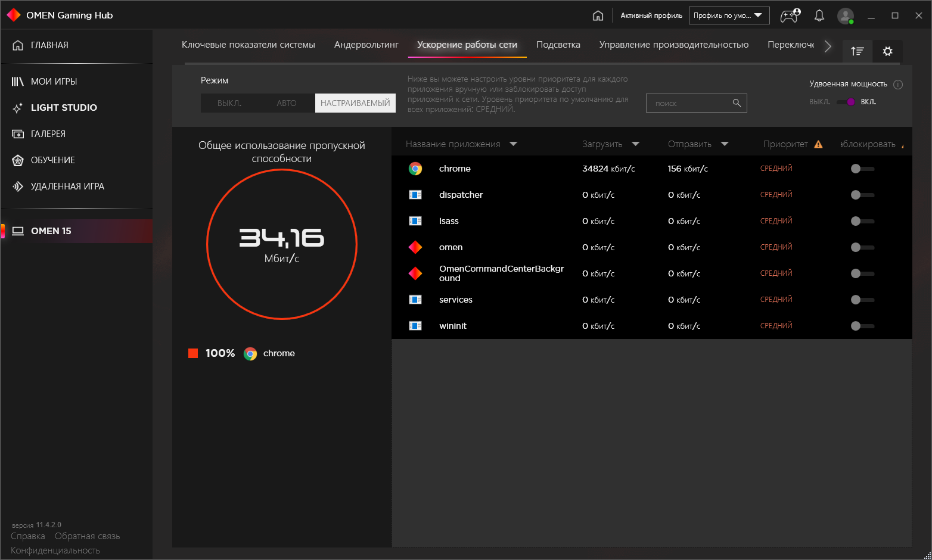Screen dimensions: 932x560
Task: Select the НАСТРАИВАЕМЫЙ network mode
Action: pyautogui.click(x=355, y=103)
